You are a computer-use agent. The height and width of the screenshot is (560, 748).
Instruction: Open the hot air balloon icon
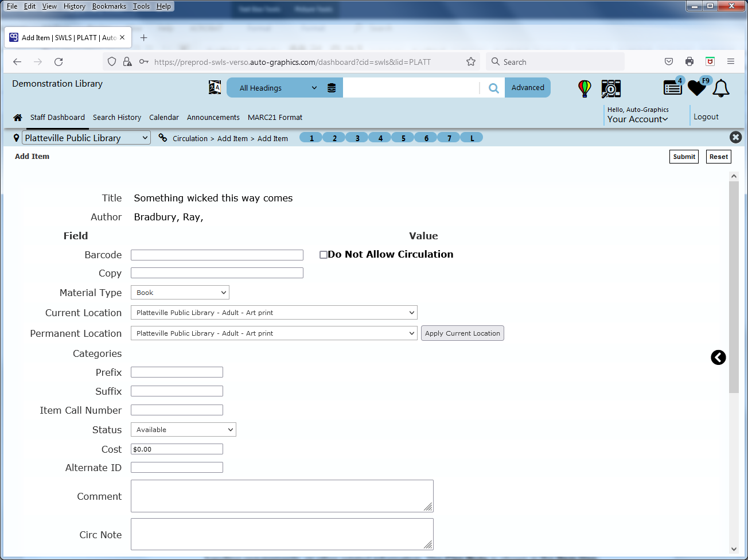tap(585, 88)
